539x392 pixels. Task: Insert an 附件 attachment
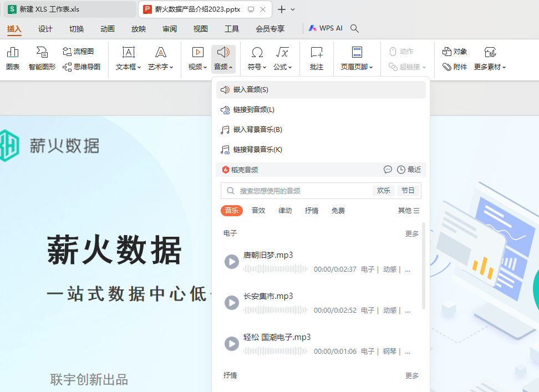(455, 67)
